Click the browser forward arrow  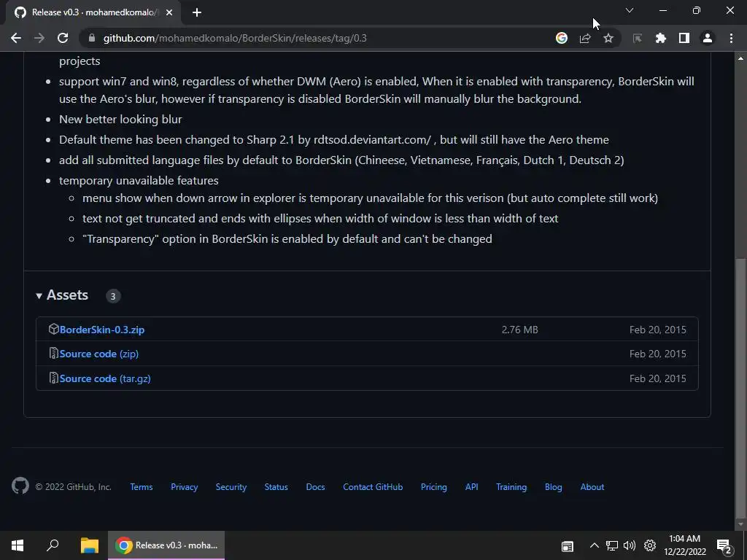click(x=39, y=38)
